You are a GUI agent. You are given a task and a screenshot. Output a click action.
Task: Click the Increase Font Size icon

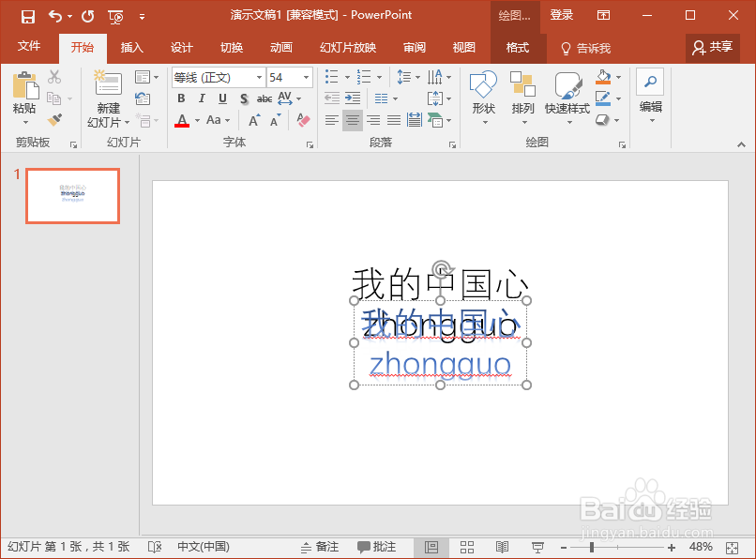pyautogui.click(x=254, y=120)
